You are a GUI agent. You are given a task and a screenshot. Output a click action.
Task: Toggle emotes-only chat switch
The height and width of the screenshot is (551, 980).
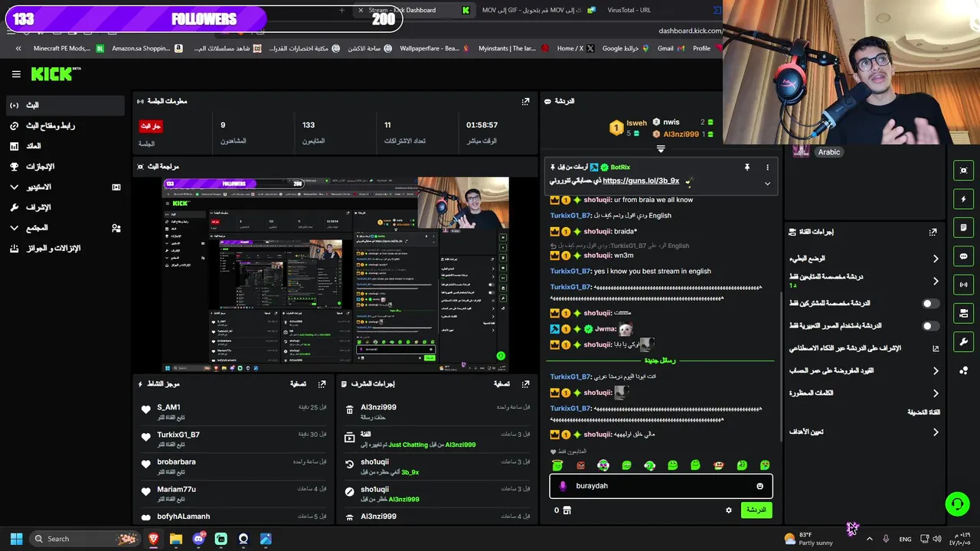click(x=930, y=326)
